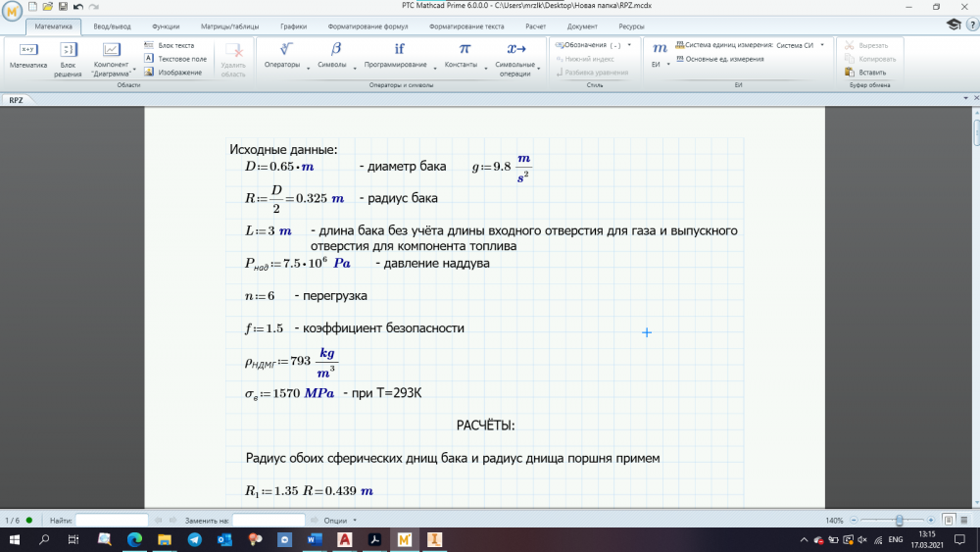Open the Форматирование формул tab
This screenshot has width=980, height=552.
(x=367, y=26)
